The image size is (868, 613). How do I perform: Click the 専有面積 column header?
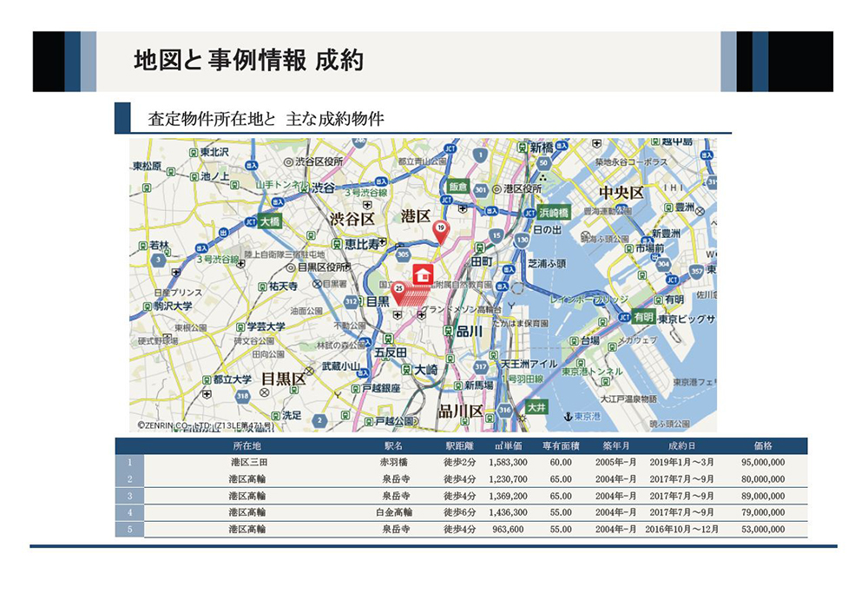click(x=560, y=445)
